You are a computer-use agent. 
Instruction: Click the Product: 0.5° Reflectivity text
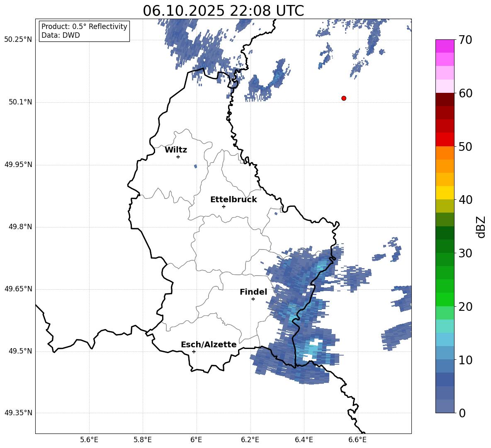84,27
